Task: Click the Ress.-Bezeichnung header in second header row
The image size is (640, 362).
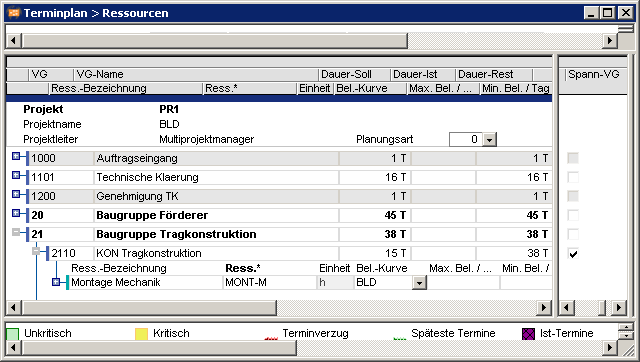Action: pyautogui.click(x=125, y=88)
